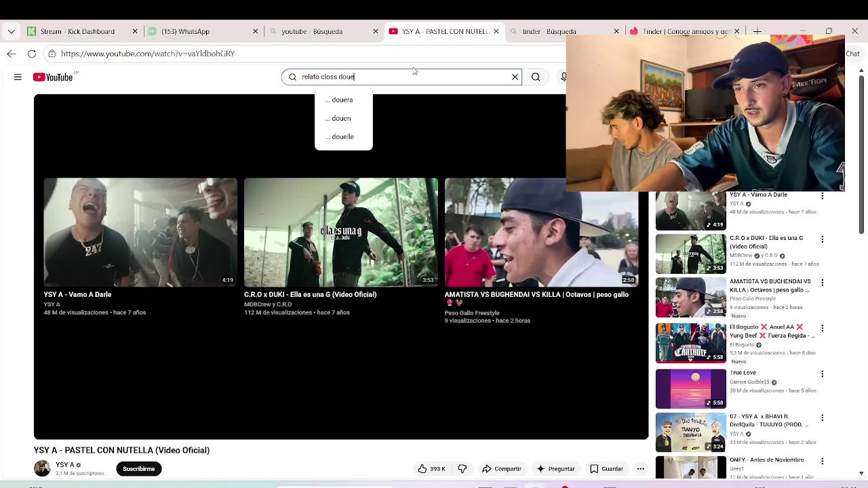
Task: Close the Stream - Kick Dashboard tab
Action: point(135,31)
